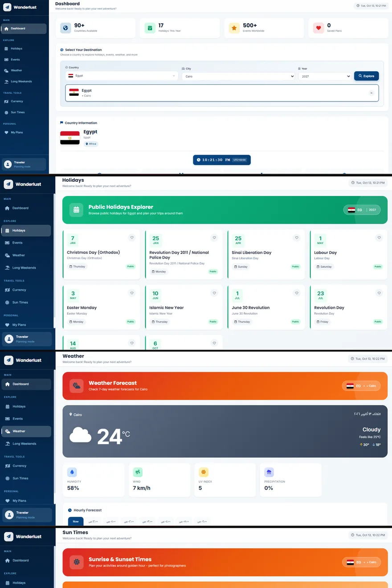Click the Wind icon tile
Image resolution: width=392 pixels, height=588 pixels.
[138, 472]
